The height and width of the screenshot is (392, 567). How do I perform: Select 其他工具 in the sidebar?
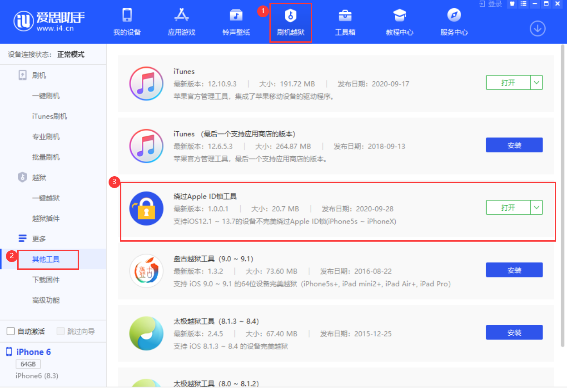45,259
